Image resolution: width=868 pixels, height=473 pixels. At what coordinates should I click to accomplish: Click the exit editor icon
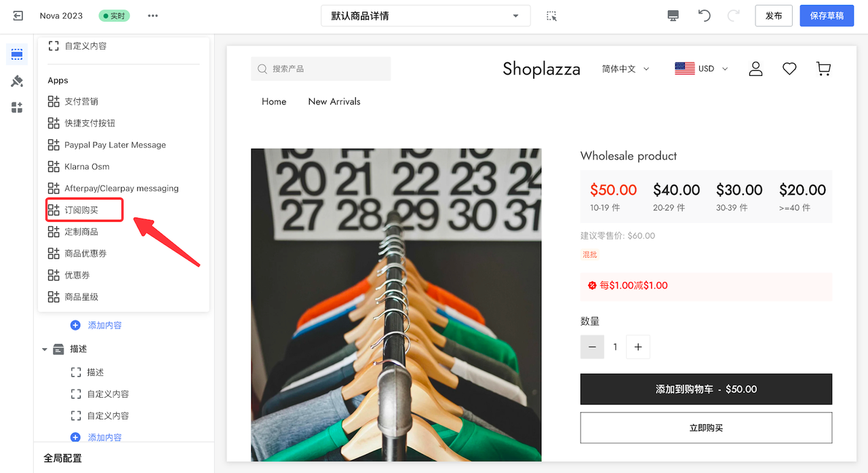point(18,16)
